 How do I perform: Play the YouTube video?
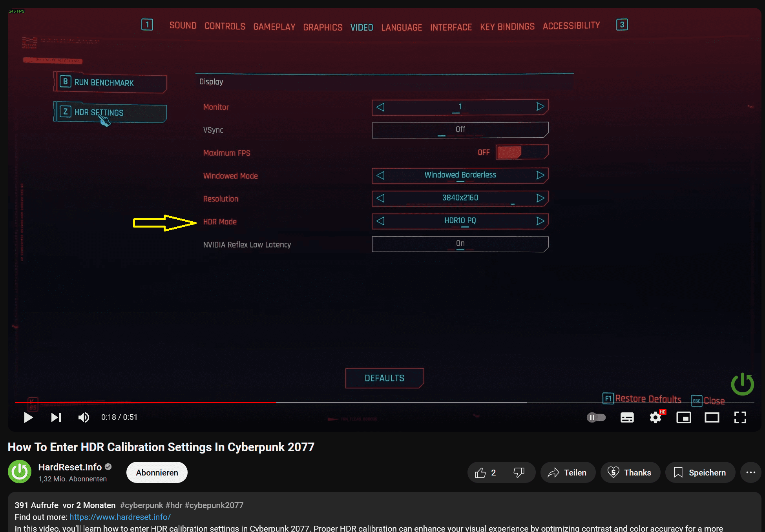pyautogui.click(x=28, y=417)
